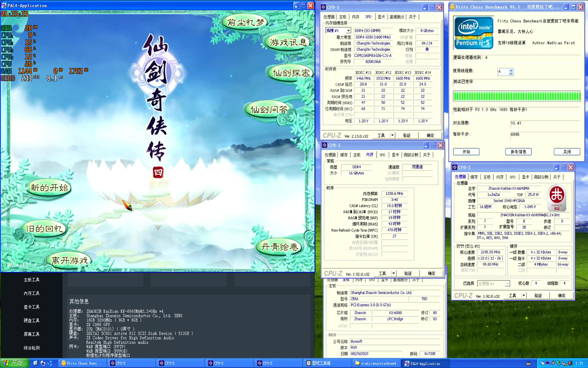588x368 pixels.
Task: Switch to 基准跑分 tab in CPU-Z 2.13 window
Action: [397, 17]
